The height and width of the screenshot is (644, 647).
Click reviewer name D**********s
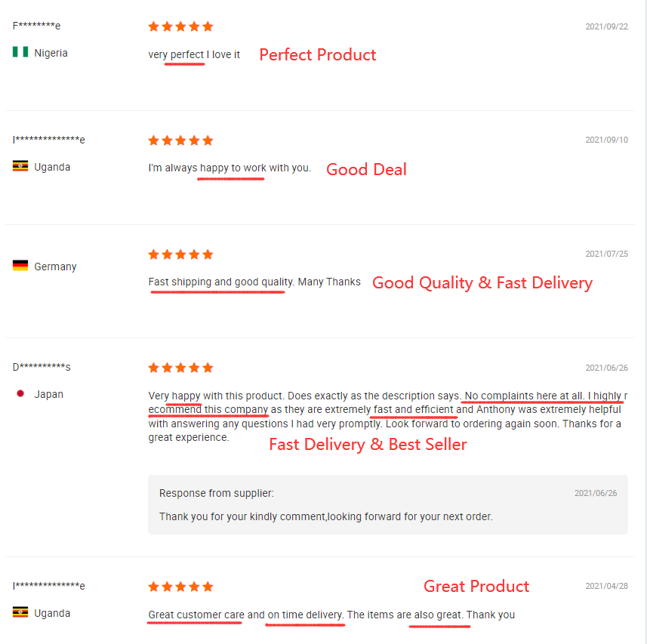[x=42, y=368]
